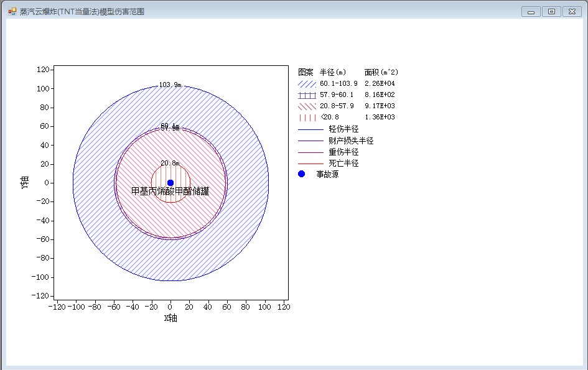Click the <20.8 vertical red hatch swatch
588x370 pixels.
tap(307, 118)
